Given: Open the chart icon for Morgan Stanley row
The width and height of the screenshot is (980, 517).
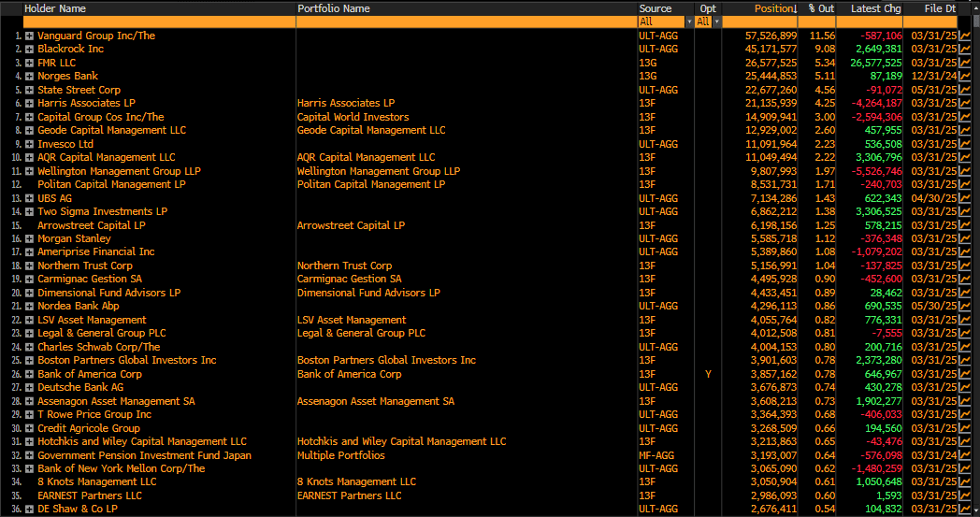Looking at the screenshot, I should tap(965, 238).
